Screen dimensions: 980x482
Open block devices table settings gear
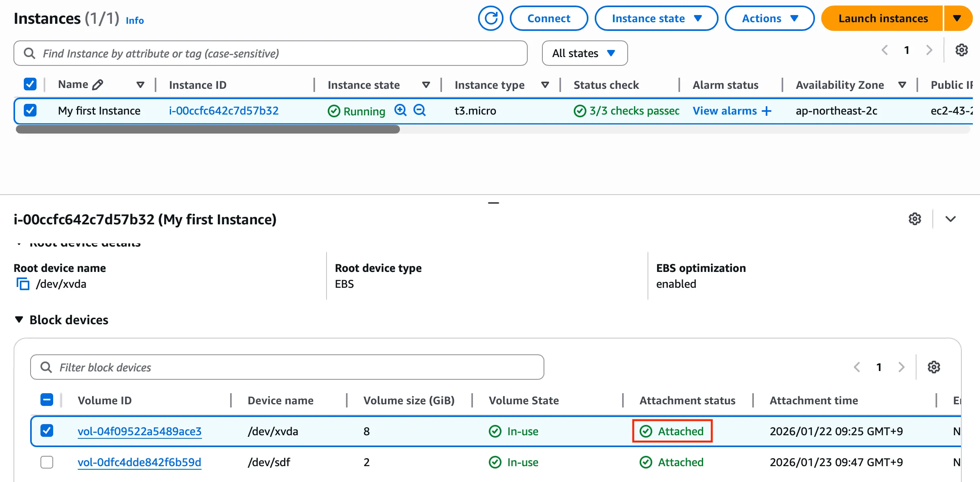pos(934,367)
